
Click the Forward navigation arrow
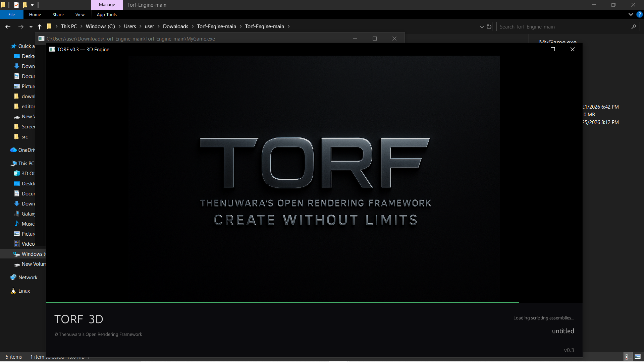click(21, 26)
